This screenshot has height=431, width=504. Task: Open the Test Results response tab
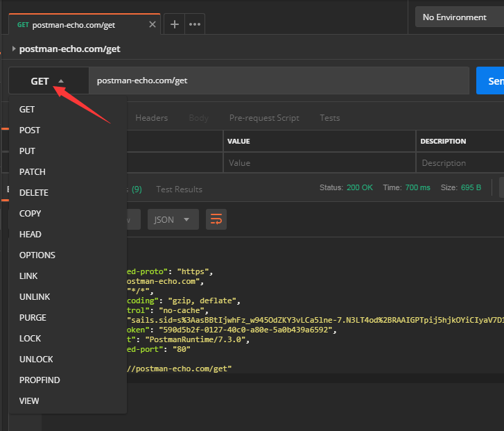pyautogui.click(x=179, y=189)
